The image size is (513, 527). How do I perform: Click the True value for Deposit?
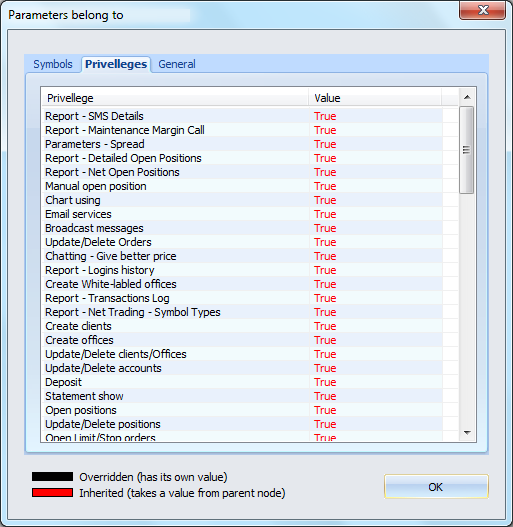pyautogui.click(x=325, y=382)
